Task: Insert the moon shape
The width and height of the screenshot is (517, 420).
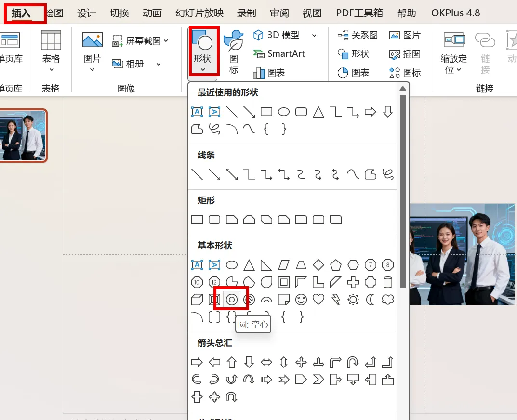Action: [370, 299]
